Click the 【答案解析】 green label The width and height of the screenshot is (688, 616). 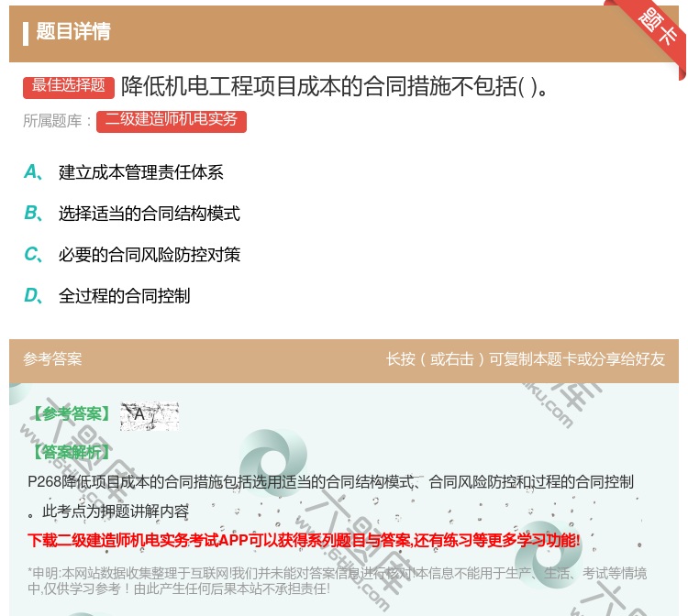click(71, 452)
